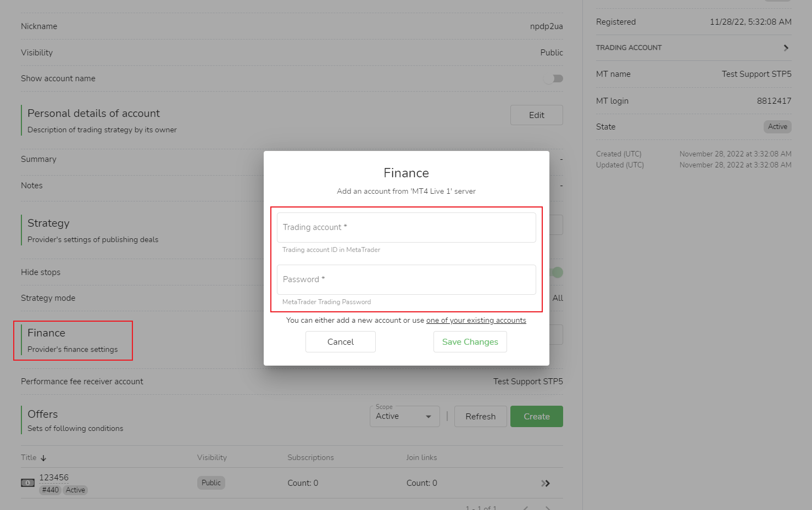
Task: Click the #440 tag under offer 123456
Action: point(50,490)
